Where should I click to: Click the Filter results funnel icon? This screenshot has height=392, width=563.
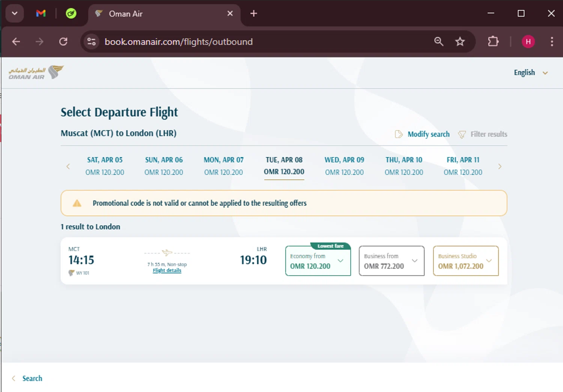[x=462, y=134]
